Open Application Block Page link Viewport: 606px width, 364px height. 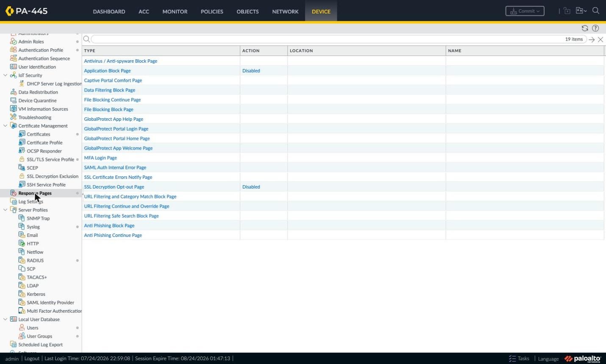107,71
